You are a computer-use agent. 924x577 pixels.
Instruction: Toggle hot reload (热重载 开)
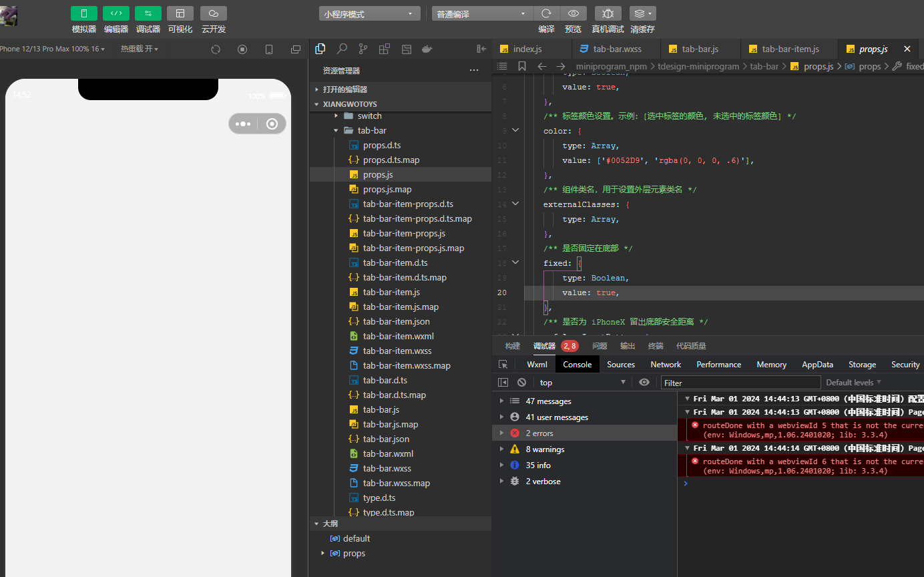[x=139, y=49]
